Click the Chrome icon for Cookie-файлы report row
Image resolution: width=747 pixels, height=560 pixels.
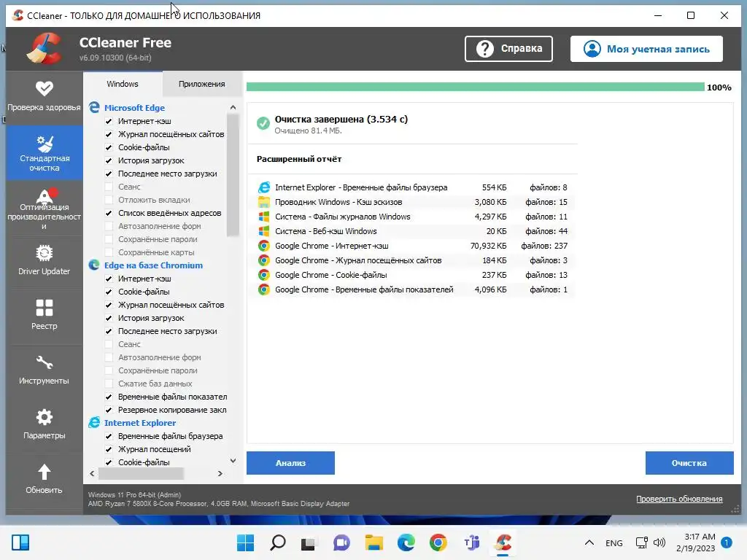[x=264, y=275]
